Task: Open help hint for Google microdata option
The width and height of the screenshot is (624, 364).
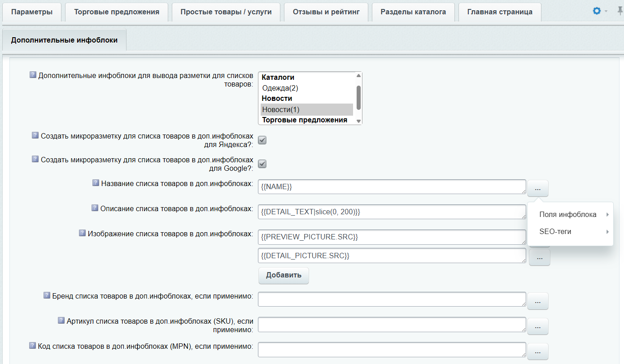Action: pos(35,159)
